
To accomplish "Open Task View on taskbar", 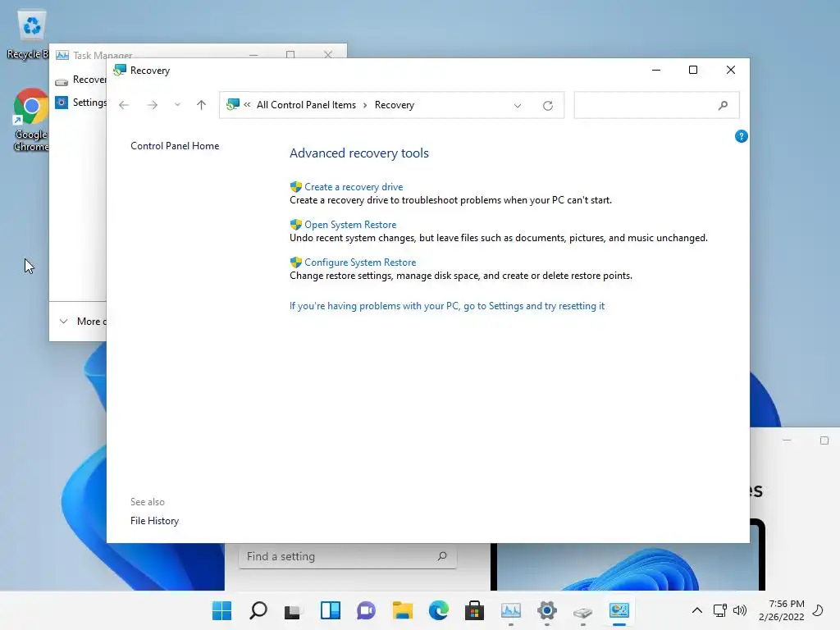I will click(294, 610).
